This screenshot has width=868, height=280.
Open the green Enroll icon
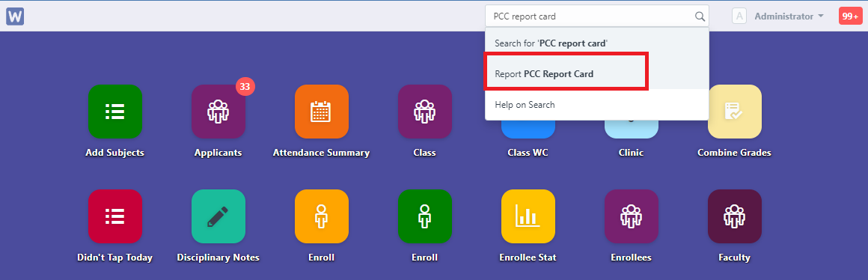coord(424,216)
